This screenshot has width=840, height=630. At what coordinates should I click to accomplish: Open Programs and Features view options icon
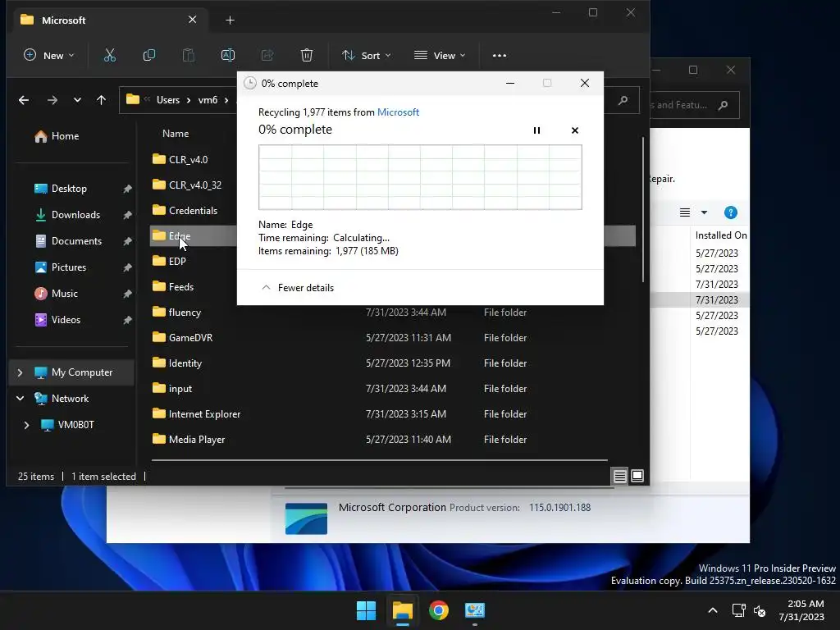pos(685,212)
